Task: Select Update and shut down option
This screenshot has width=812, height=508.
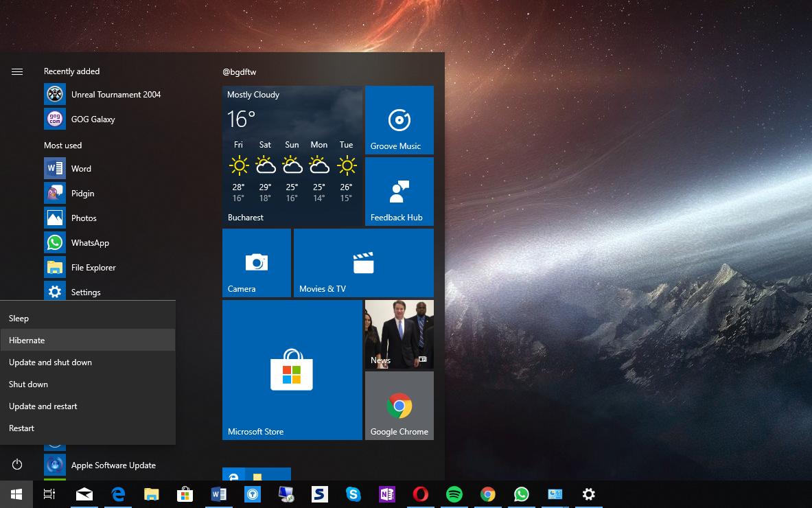Action: click(87, 362)
